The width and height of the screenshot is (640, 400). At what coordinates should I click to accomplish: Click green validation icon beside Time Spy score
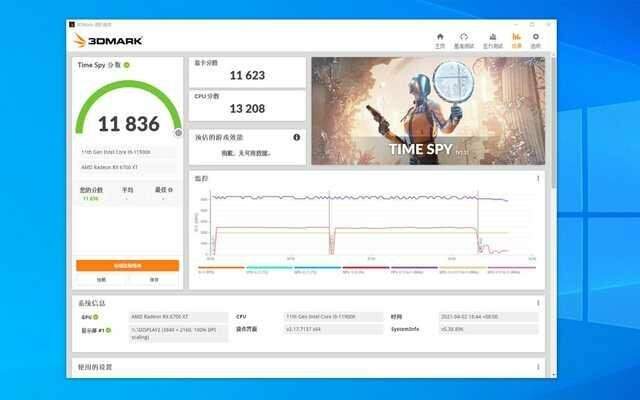[x=127, y=65]
